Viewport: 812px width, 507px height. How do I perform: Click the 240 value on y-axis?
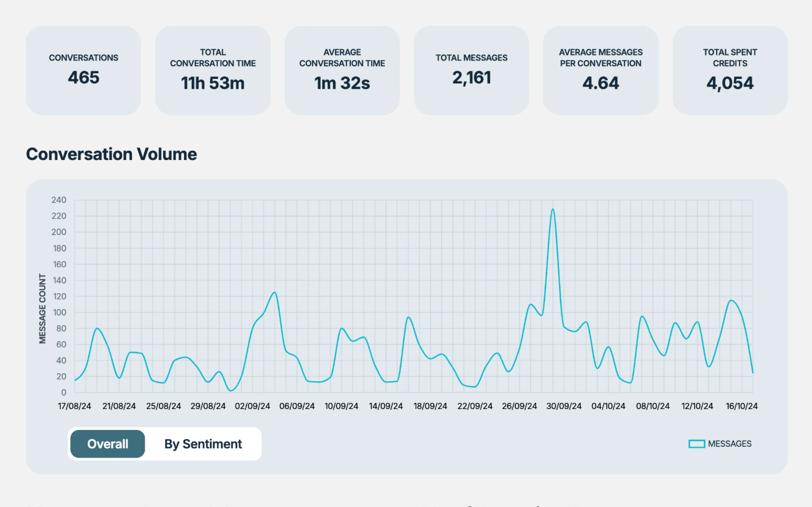[59, 200]
